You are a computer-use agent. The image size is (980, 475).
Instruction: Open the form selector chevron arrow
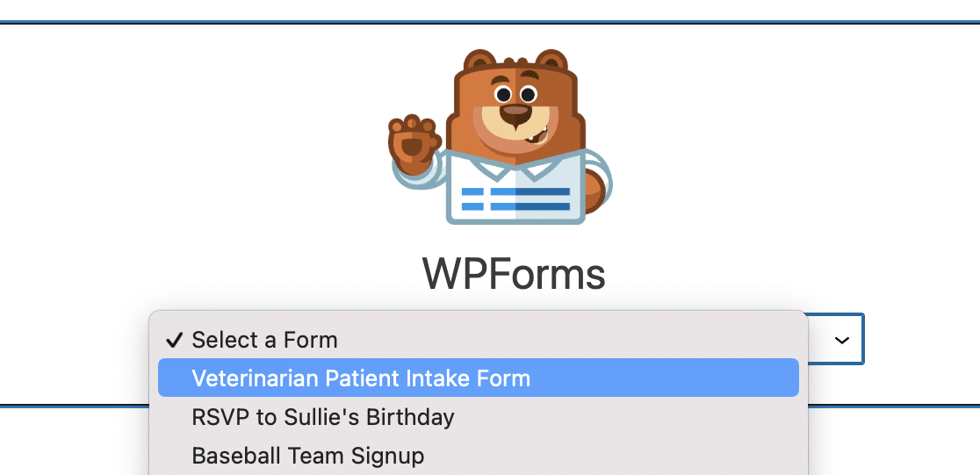842,340
